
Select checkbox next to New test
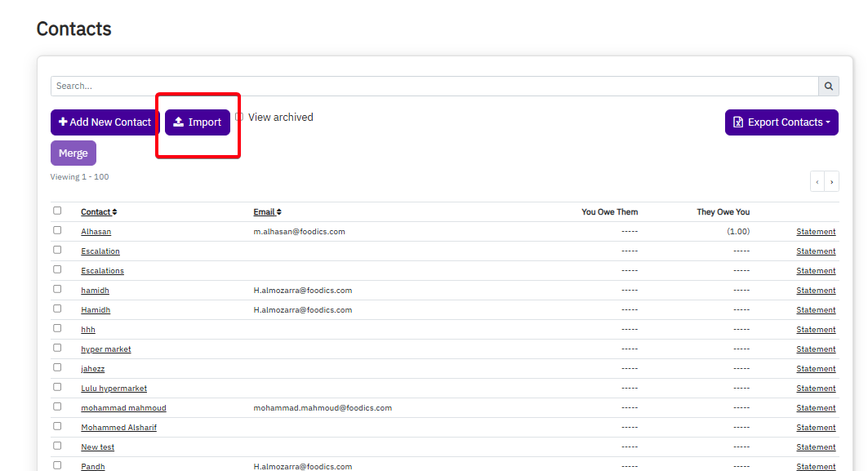pyautogui.click(x=57, y=446)
